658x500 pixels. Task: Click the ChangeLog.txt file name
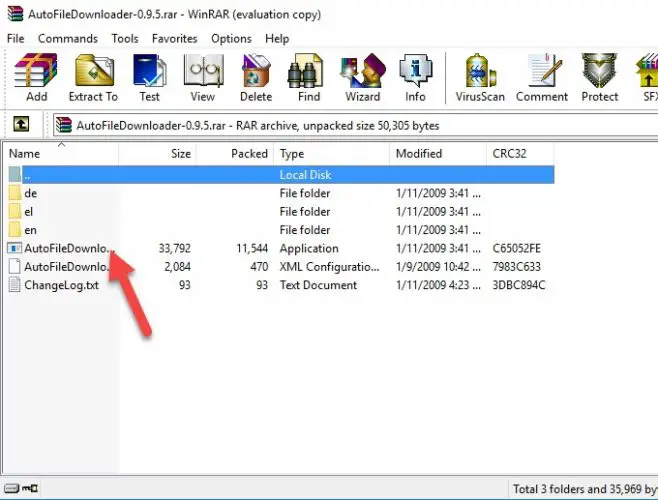click(61, 285)
